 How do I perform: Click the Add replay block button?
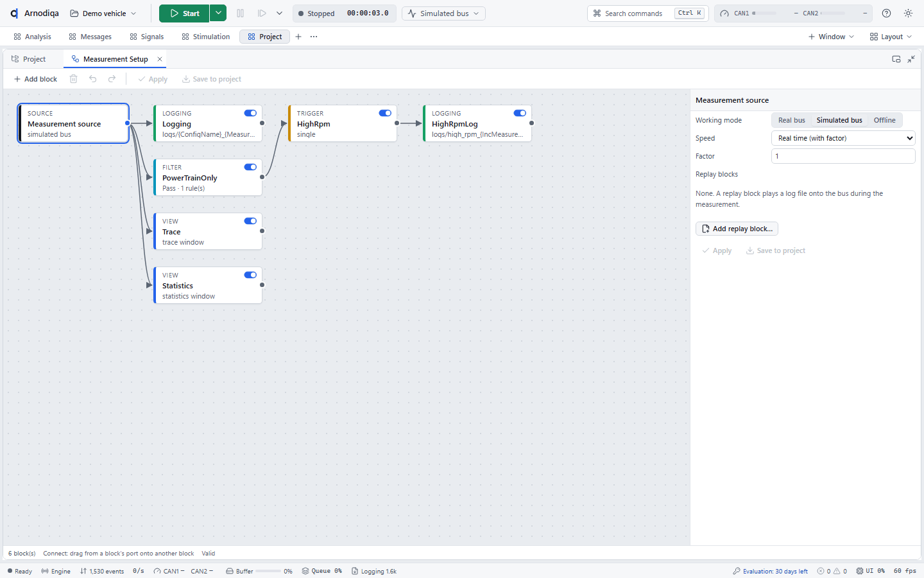click(737, 229)
